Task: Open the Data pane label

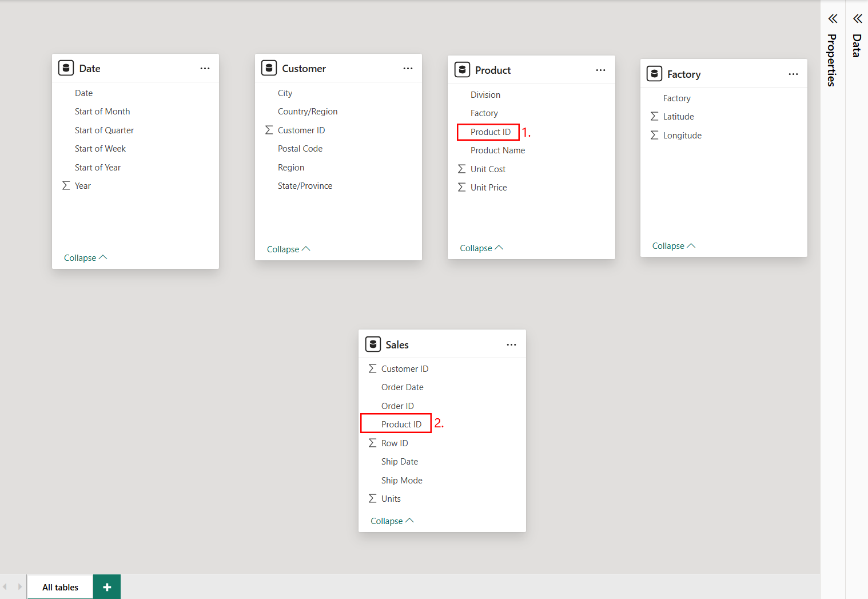Action: [857, 46]
